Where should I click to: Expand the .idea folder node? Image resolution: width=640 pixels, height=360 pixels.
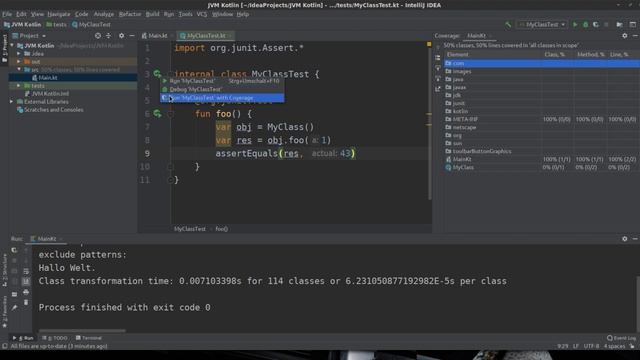19,53
